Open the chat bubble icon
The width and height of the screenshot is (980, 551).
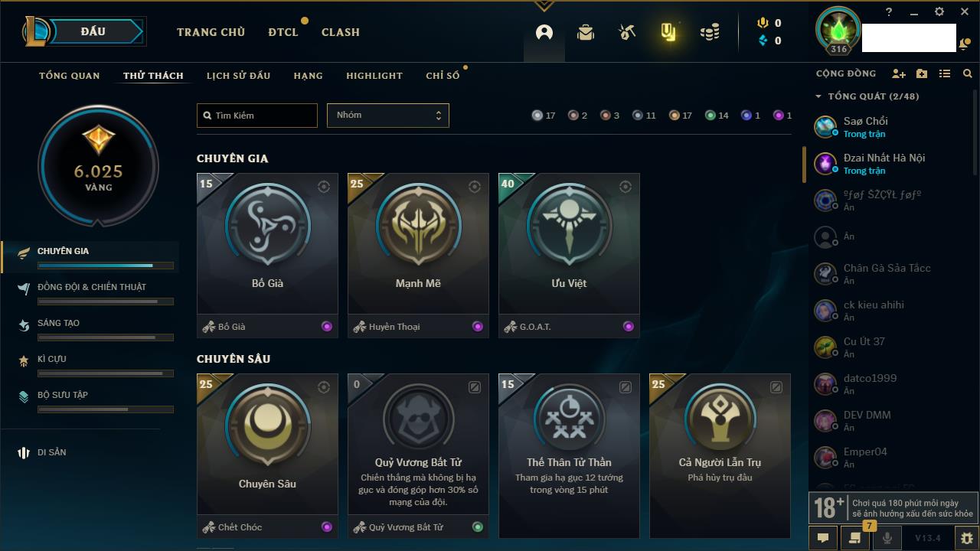tap(823, 538)
